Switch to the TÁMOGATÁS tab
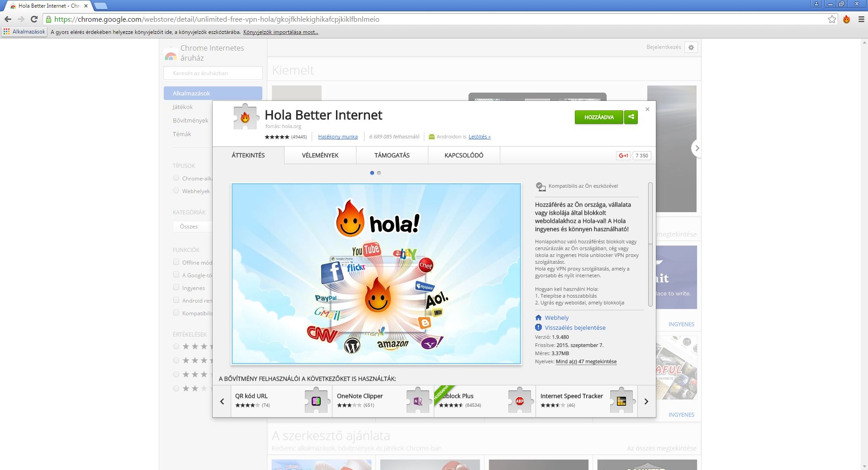Image resolution: width=868 pixels, height=470 pixels. click(x=392, y=155)
